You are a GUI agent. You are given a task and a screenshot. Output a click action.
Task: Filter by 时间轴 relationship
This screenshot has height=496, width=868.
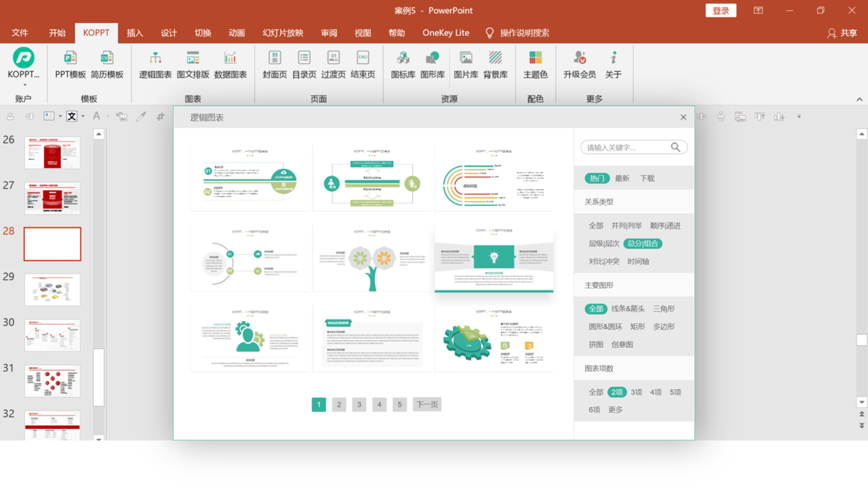coord(638,262)
